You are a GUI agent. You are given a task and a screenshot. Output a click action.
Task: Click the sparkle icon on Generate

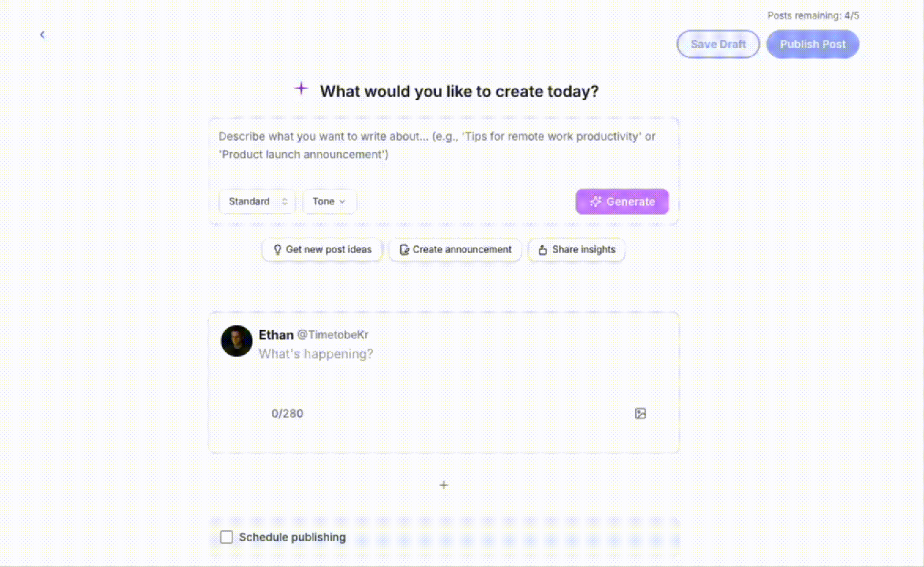click(x=595, y=202)
